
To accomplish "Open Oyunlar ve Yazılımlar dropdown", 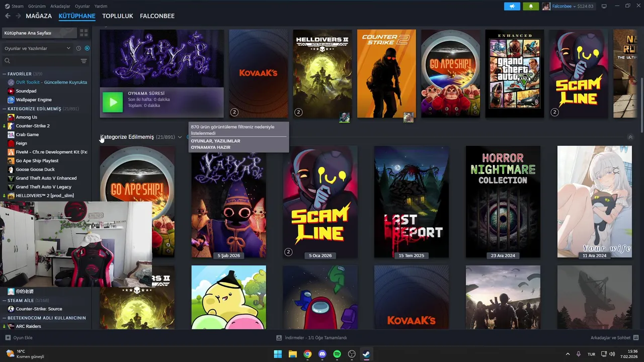I will click(37, 48).
